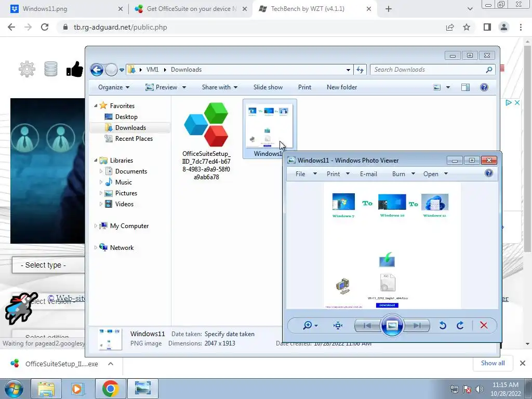Open Chrome profile avatar
532x399 pixels.
(504, 27)
